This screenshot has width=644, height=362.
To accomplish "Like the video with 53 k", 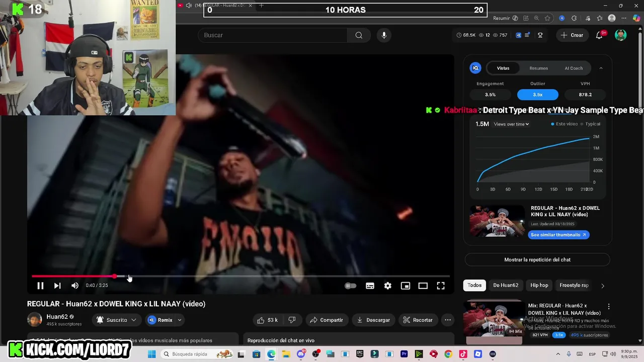I will pos(267,320).
